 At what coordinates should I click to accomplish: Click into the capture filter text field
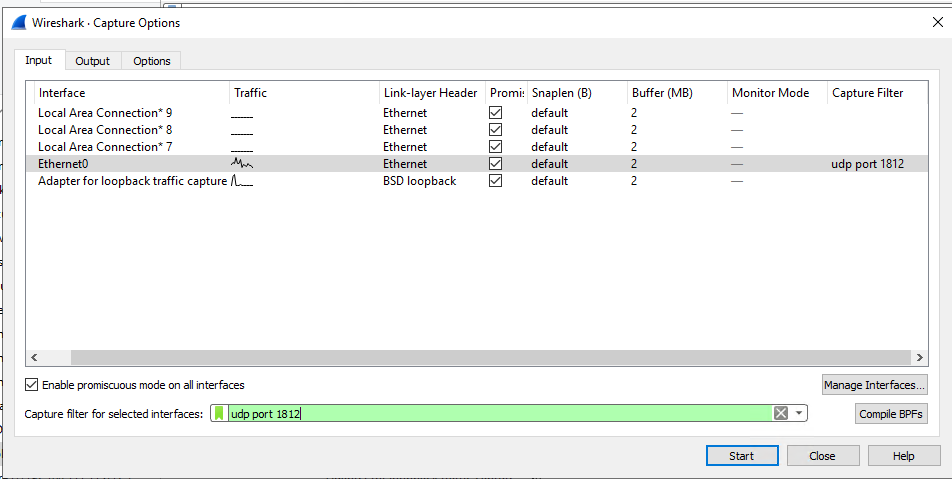[500, 414]
